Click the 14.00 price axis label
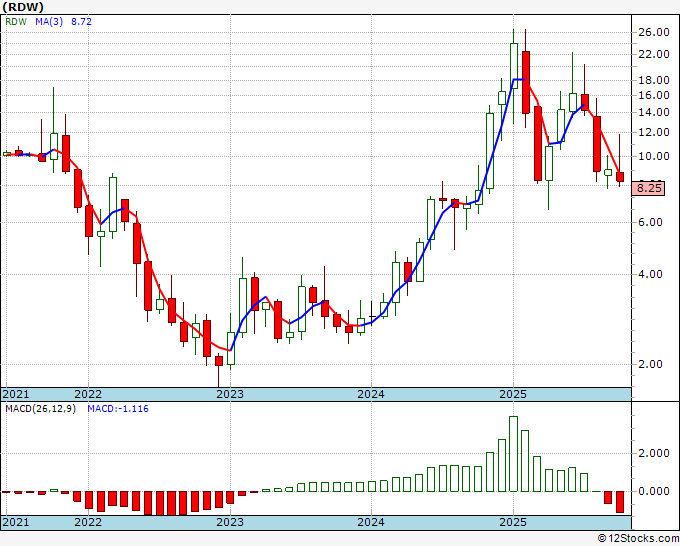The image size is (680, 546). pos(653,112)
